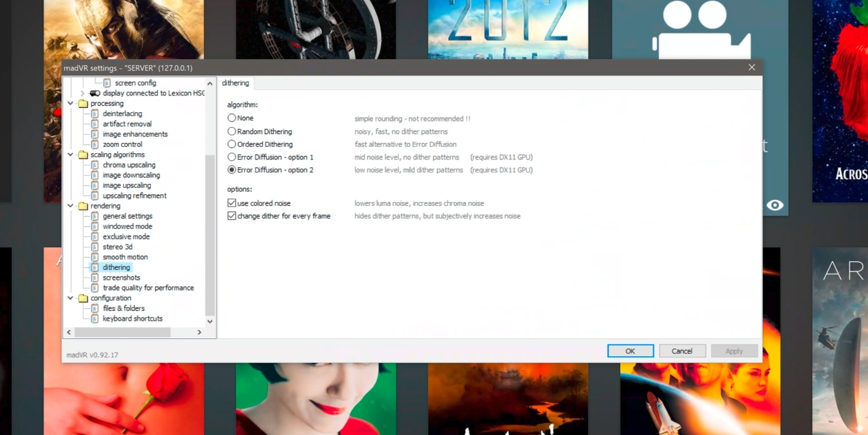The width and height of the screenshot is (868, 435).
Task: Click the Cancel button
Action: [682, 351]
